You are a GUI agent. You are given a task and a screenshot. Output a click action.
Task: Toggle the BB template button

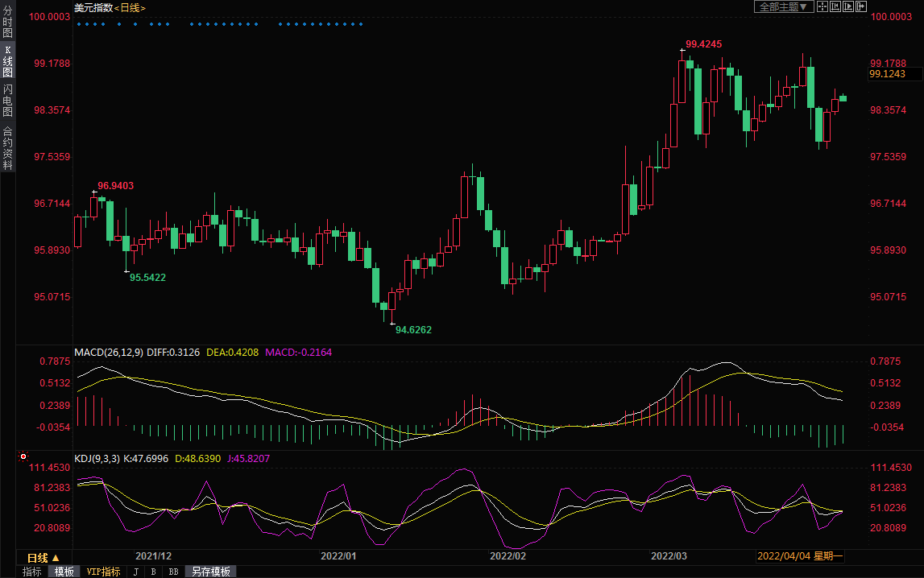pos(173,572)
